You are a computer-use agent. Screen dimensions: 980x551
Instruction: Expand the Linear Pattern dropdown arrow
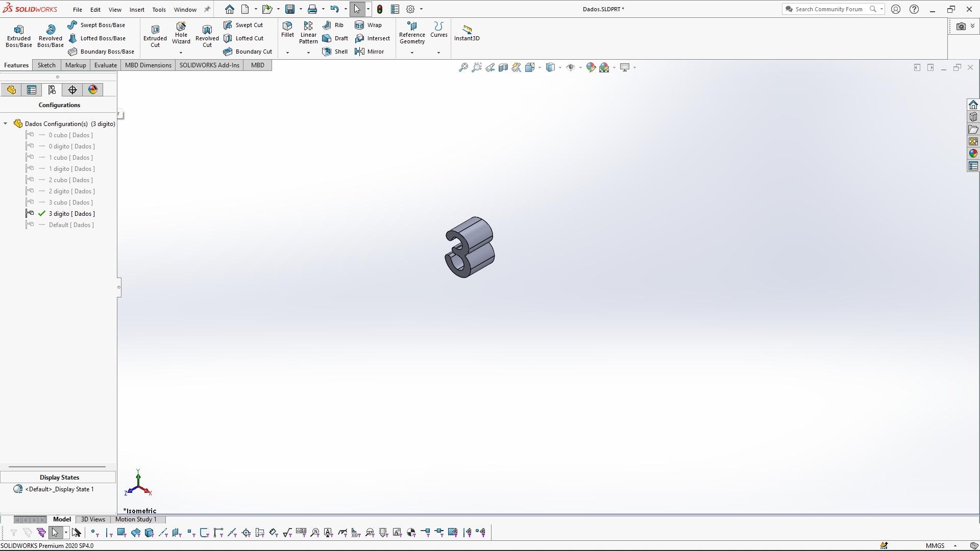308,53
